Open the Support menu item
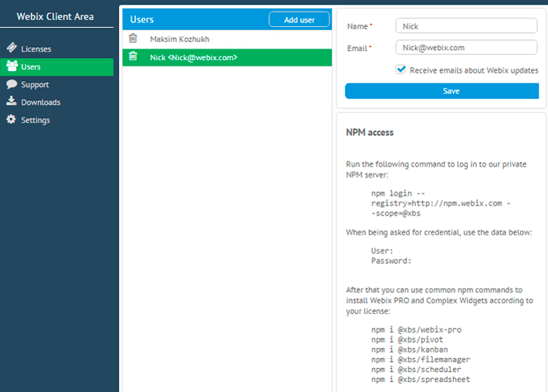 click(56, 85)
